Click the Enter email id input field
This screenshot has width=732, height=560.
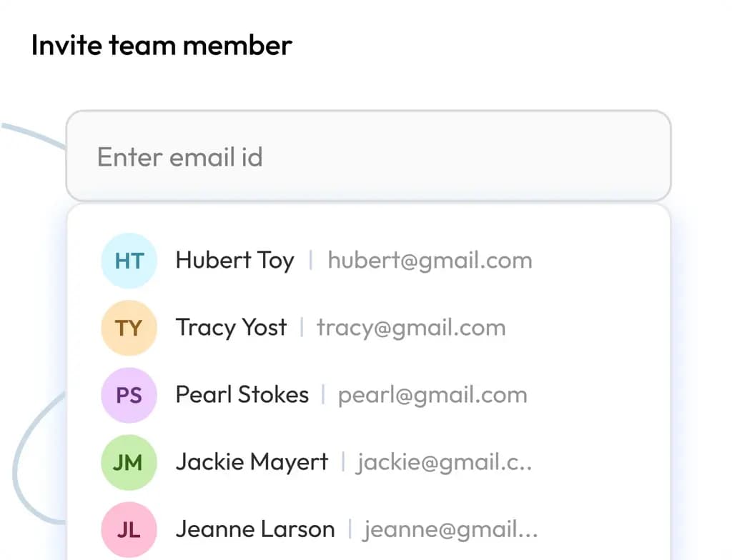[x=368, y=156]
